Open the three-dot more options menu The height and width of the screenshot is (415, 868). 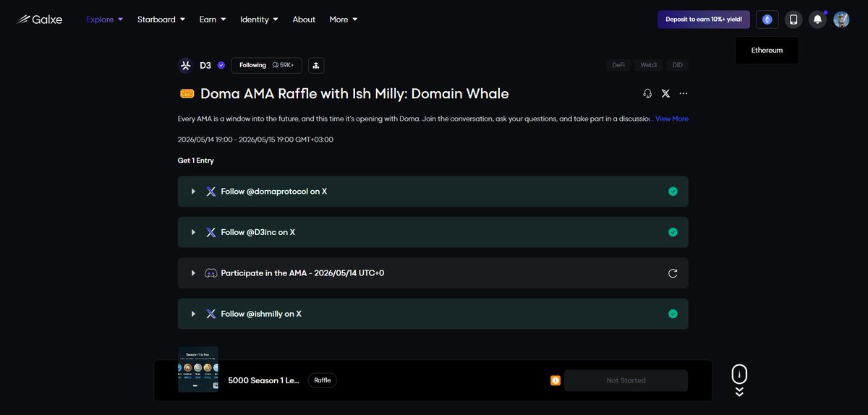point(684,93)
